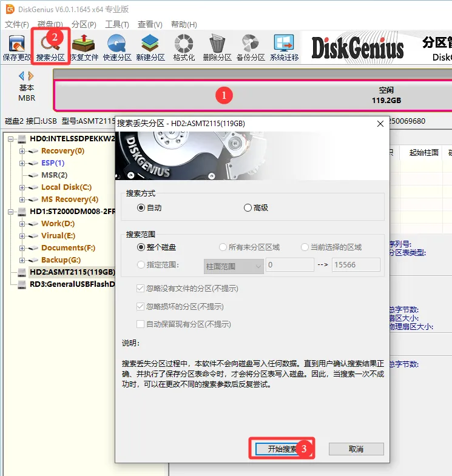Enable auto keep existing partitions (自动保留现有分区) checkbox

[x=140, y=324]
